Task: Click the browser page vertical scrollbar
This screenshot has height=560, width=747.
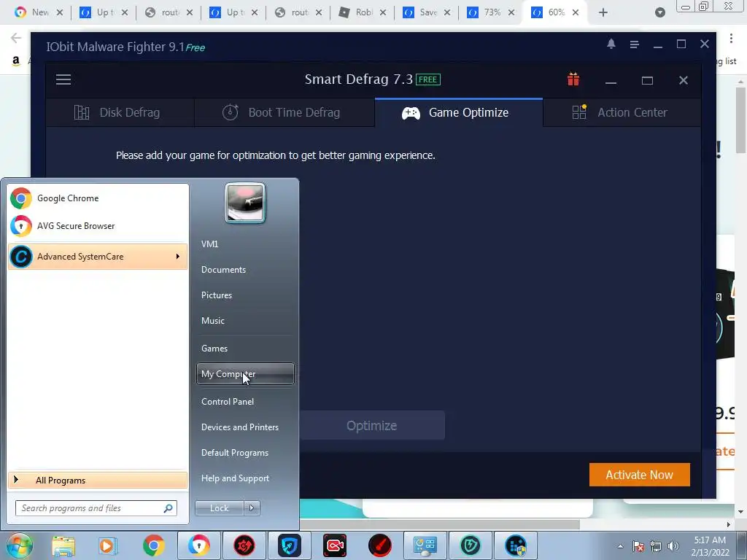Action: (x=741, y=122)
